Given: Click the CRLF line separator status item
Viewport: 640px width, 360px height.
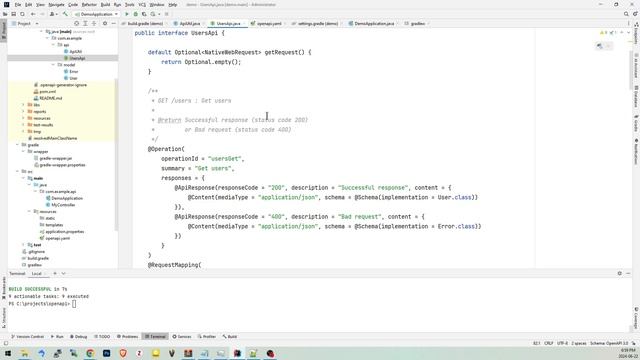Looking at the screenshot, I should click(549, 344).
